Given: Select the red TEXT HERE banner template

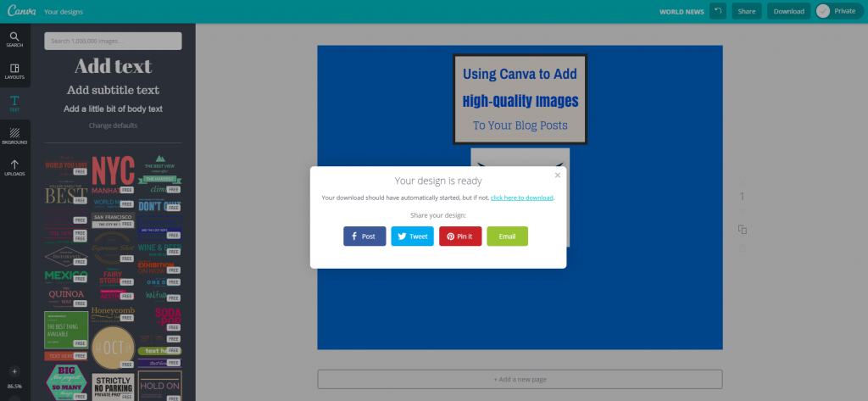Looking at the screenshot, I should coord(66,355).
